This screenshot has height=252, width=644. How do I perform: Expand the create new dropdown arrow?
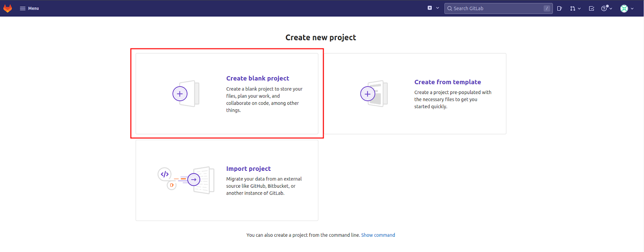pyautogui.click(x=438, y=8)
